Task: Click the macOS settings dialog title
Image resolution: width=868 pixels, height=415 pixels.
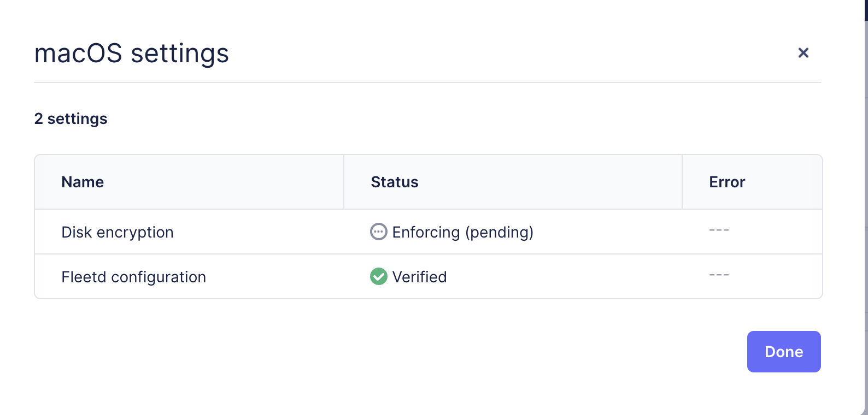Action: coord(131,54)
